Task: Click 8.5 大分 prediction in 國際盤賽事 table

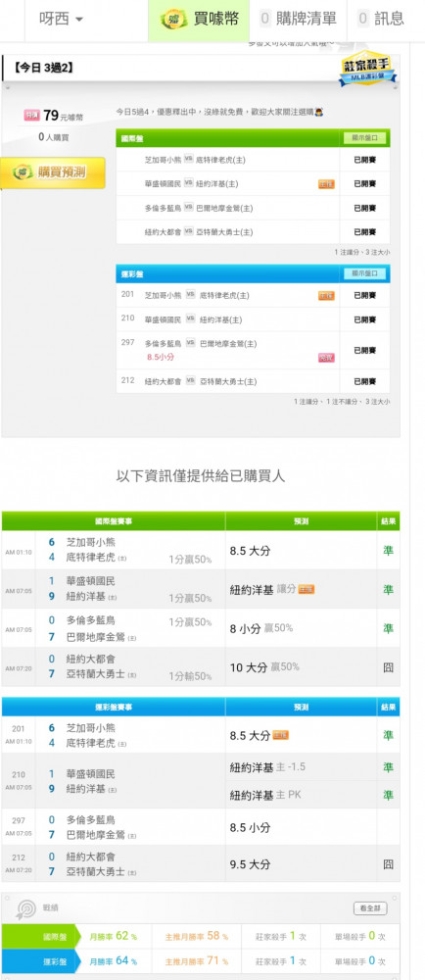Action: point(251,551)
